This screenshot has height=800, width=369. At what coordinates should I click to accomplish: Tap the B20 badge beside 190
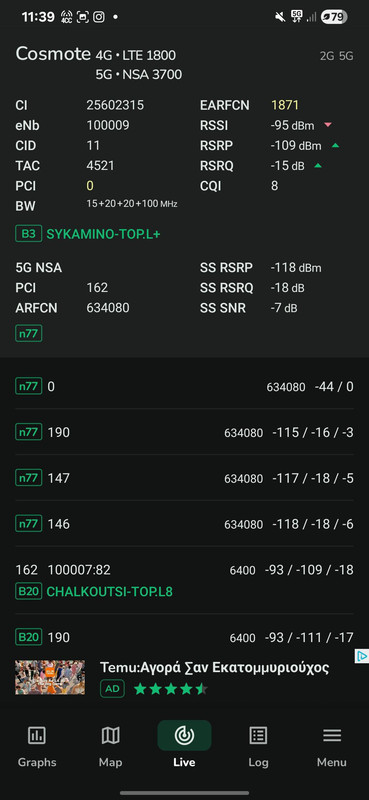tap(29, 637)
